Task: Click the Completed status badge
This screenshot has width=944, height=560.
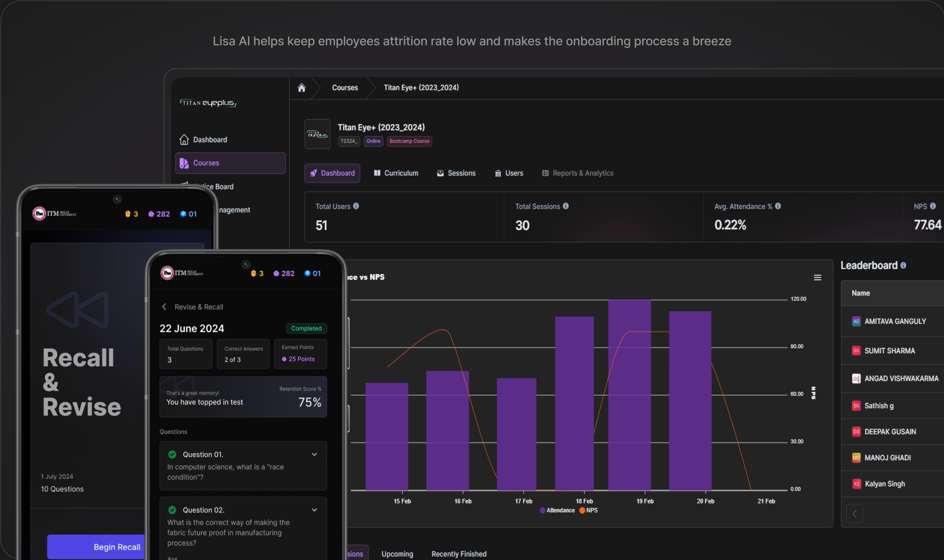Action: (306, 328)
